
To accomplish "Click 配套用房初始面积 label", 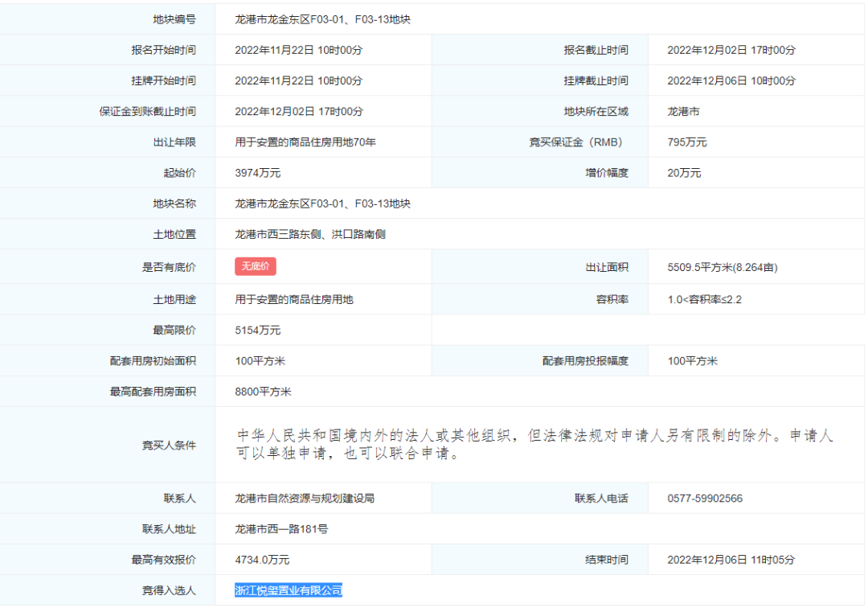I will pyautogui.click(x=153, y=361).
